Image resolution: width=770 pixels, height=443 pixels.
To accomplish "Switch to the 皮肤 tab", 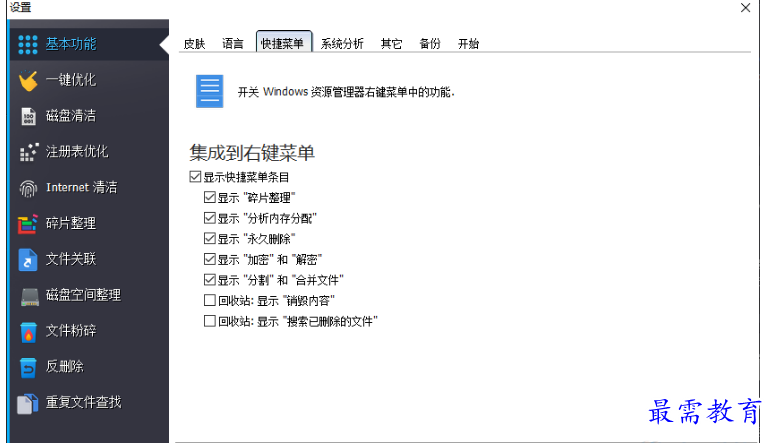I will pos(194,44).
